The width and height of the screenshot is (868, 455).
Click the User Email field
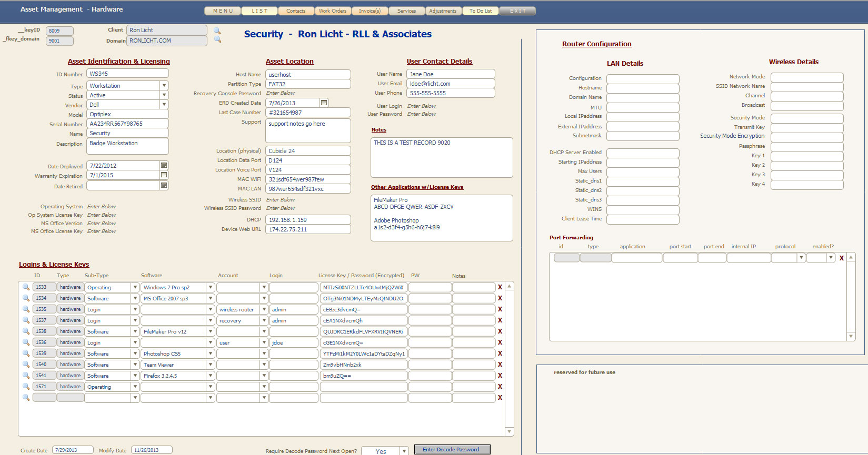coord(451,84)
